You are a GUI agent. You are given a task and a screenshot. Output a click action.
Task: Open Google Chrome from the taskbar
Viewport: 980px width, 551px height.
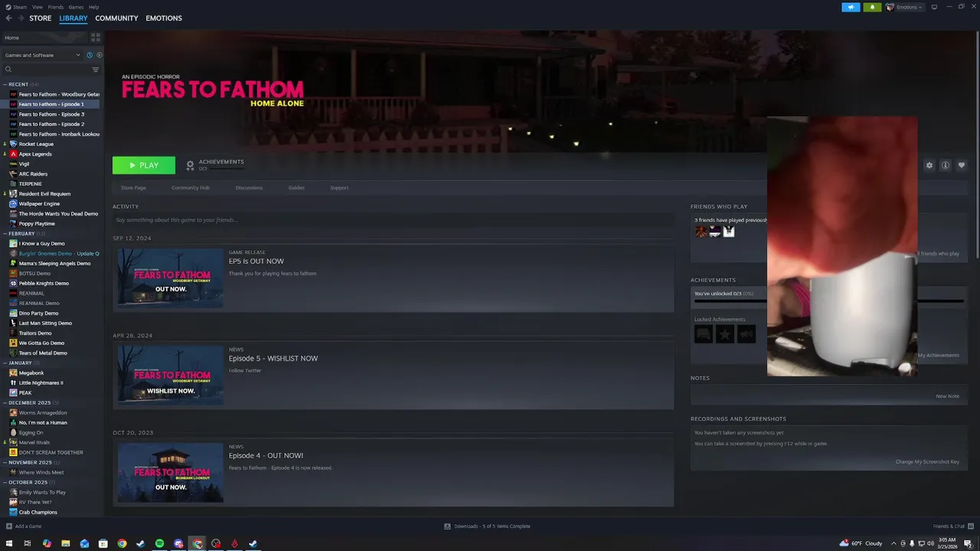pyautogui.click(x=122, y=543)
